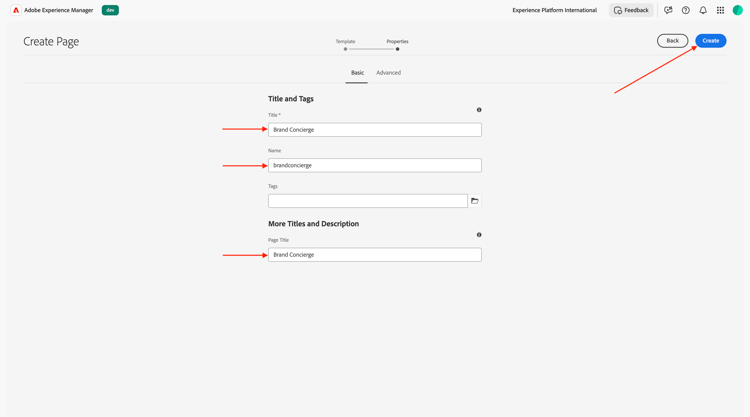Image resolution: width=750 pixels, height=417 pixels.
Task: Focus the Tags input field
Action: (368, 201)
